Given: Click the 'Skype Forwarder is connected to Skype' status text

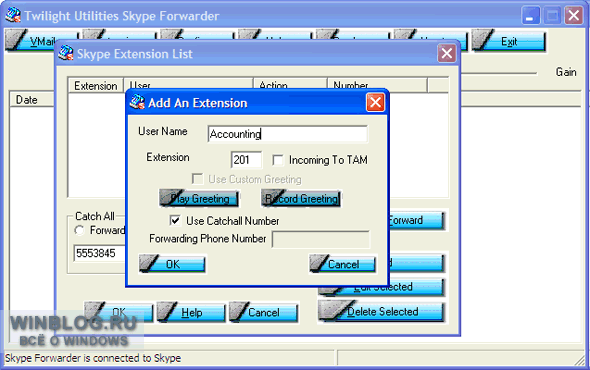Looking at the screenshot, I should (93, 358).
